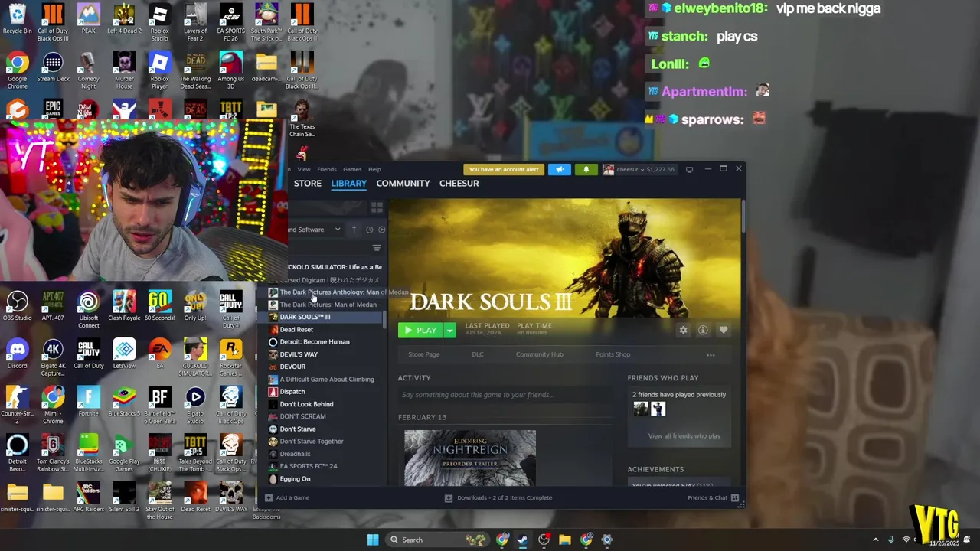This screenshot has height=551, width=980.
Task: Select the Stream Deck desktop icon
Action: coord(53,67)
